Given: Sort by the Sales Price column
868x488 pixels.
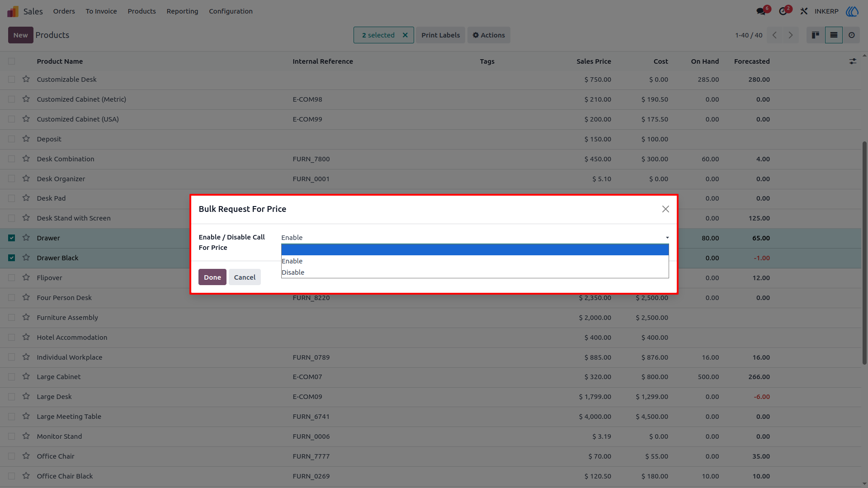Looking at the screenshot, I should click(x=594, y=61).
